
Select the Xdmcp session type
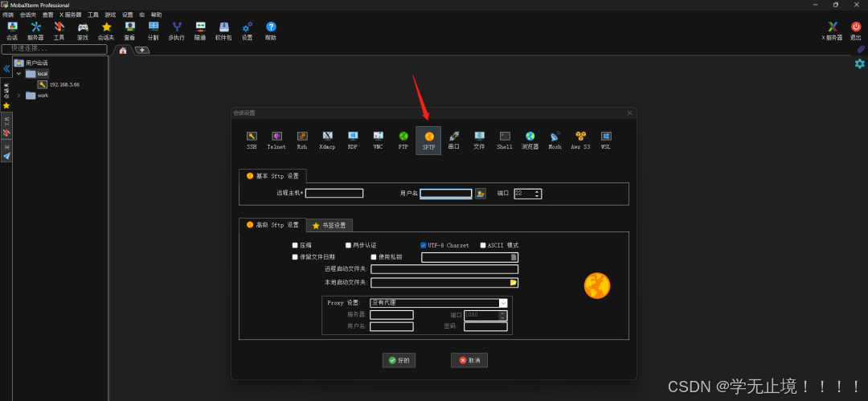327,141
